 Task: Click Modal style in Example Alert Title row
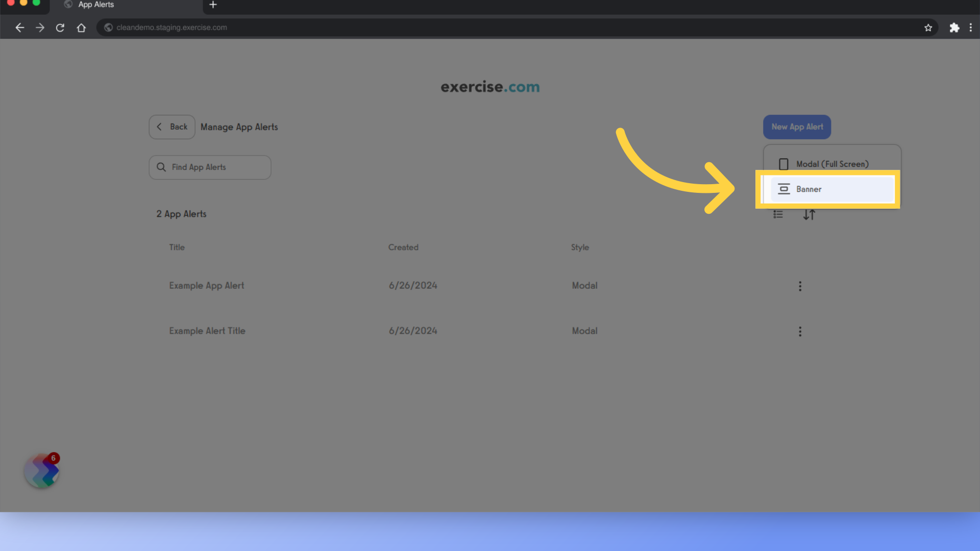(584, 331)
